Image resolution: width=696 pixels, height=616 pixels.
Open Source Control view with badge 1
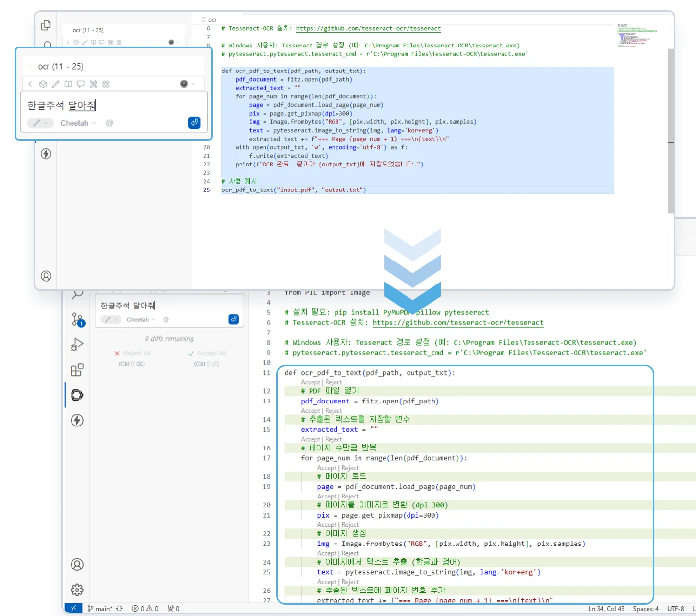point(77,320)
